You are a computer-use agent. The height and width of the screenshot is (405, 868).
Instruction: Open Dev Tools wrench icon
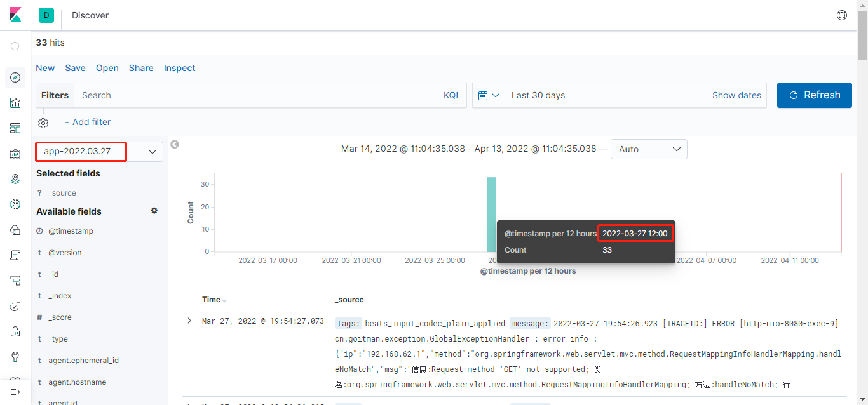click(15, 357)
